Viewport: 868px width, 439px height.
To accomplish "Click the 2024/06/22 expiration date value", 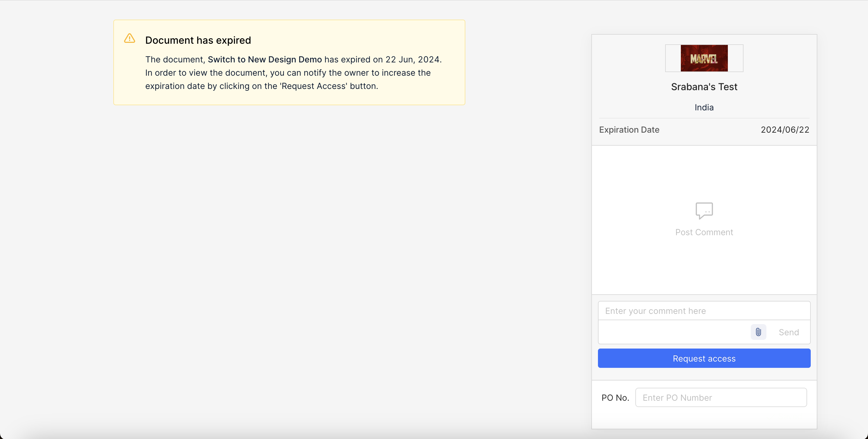I will coord(785,130).
